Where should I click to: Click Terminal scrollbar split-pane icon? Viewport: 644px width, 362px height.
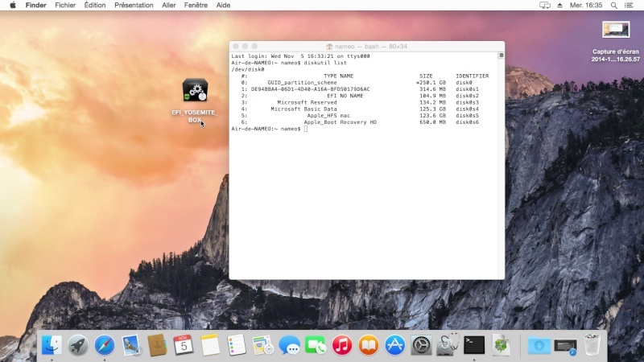(501, 55)
